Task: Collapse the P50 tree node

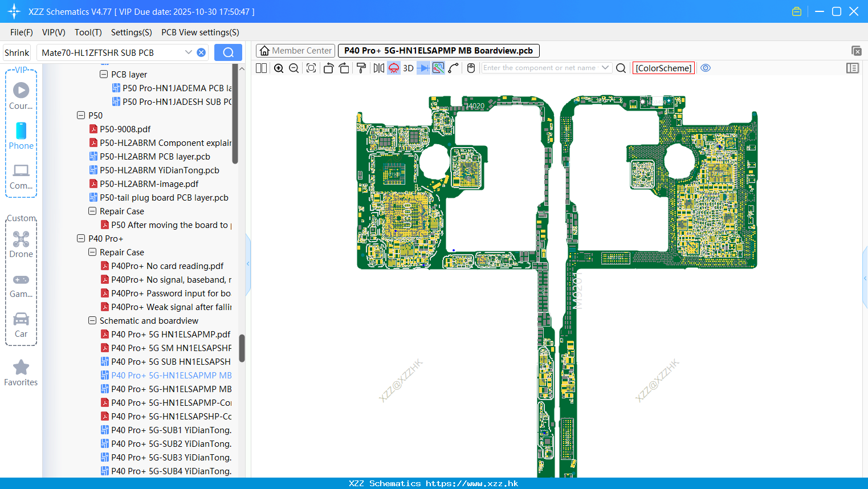Action: (81, 115)
